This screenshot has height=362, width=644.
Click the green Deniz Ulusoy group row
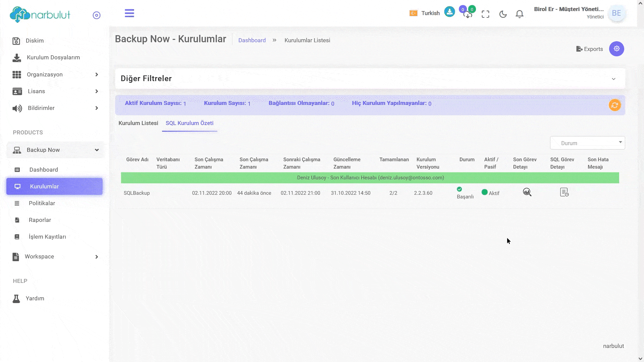(370, 178)
